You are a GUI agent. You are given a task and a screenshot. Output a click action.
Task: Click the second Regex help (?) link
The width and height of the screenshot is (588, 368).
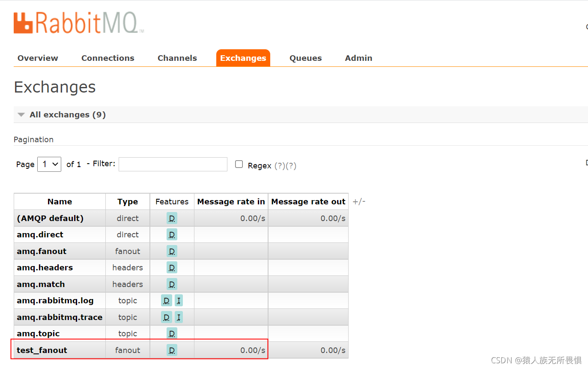(291, 166)
